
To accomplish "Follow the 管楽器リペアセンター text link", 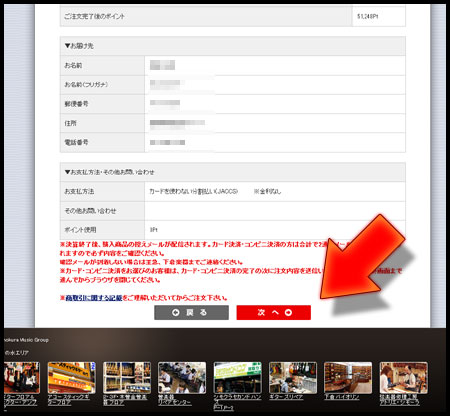I will tap(175, 400).
